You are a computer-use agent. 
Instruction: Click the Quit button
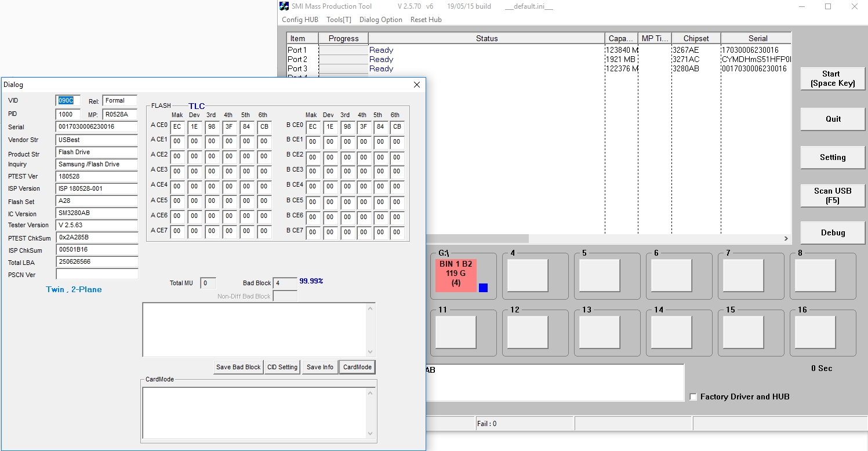(x=833, y=119)
